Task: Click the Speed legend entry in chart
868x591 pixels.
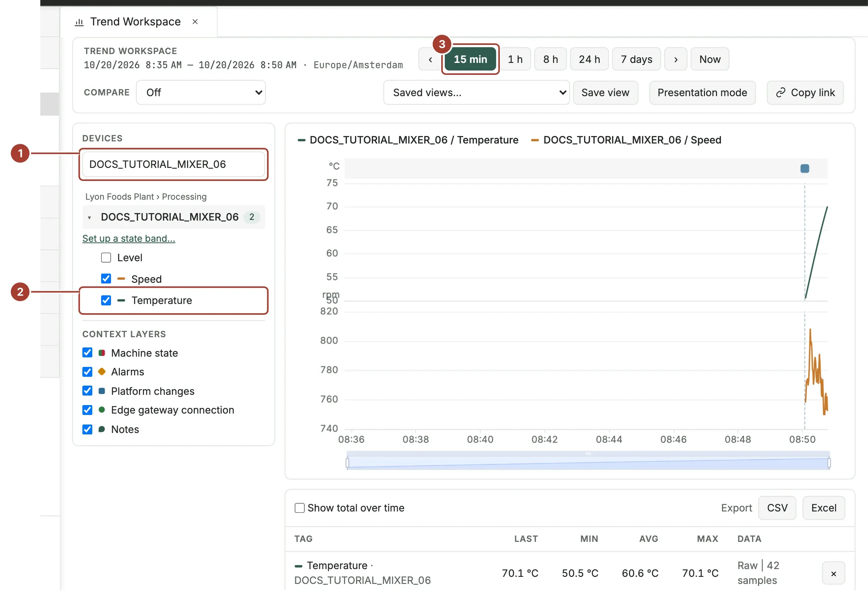Action: [x=626, y=140]
